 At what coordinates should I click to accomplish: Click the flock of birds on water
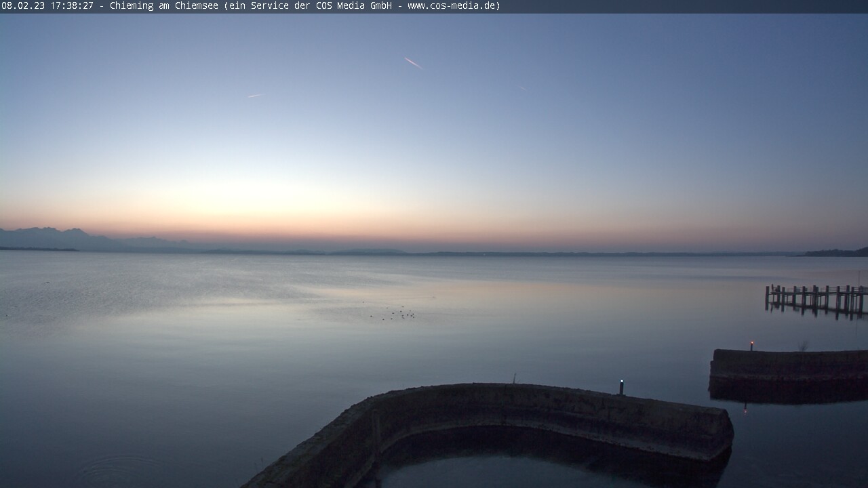click(397, 314)
